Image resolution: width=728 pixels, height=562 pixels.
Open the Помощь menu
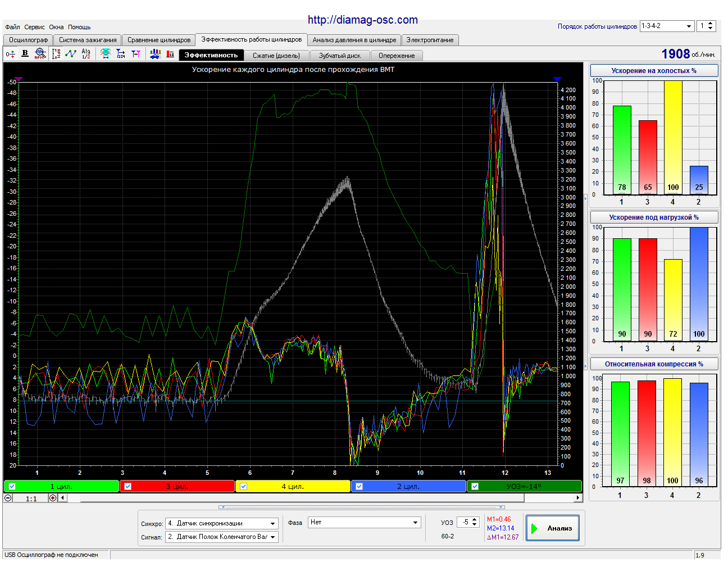[x=79, y=27]
